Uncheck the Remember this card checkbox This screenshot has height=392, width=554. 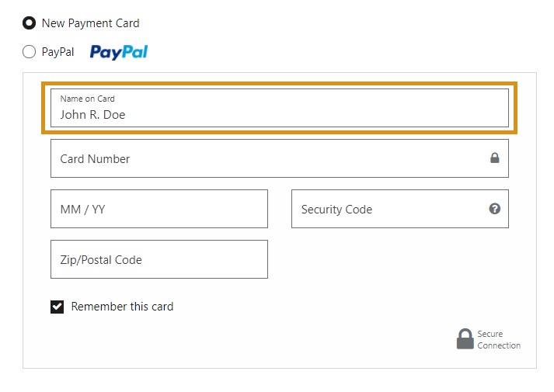point(57,307)
